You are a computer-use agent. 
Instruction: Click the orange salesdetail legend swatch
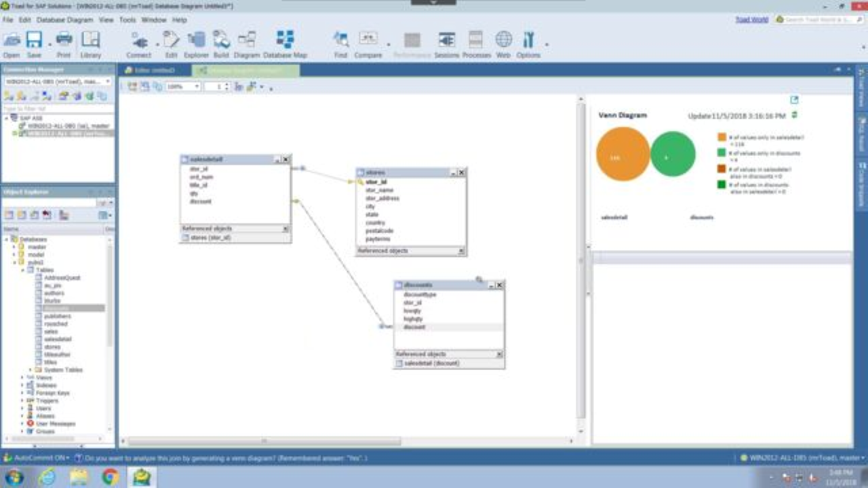coord(724,136)
